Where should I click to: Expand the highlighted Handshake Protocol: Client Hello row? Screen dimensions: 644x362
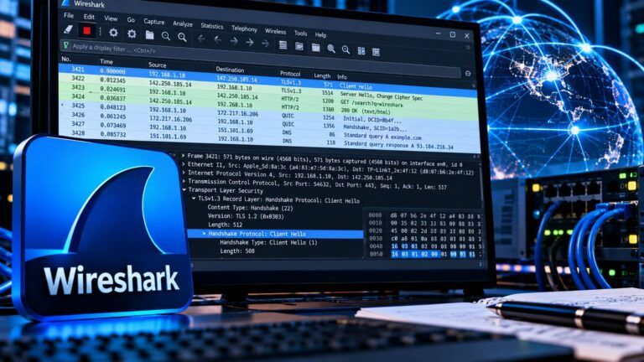[x=204, y=234]
